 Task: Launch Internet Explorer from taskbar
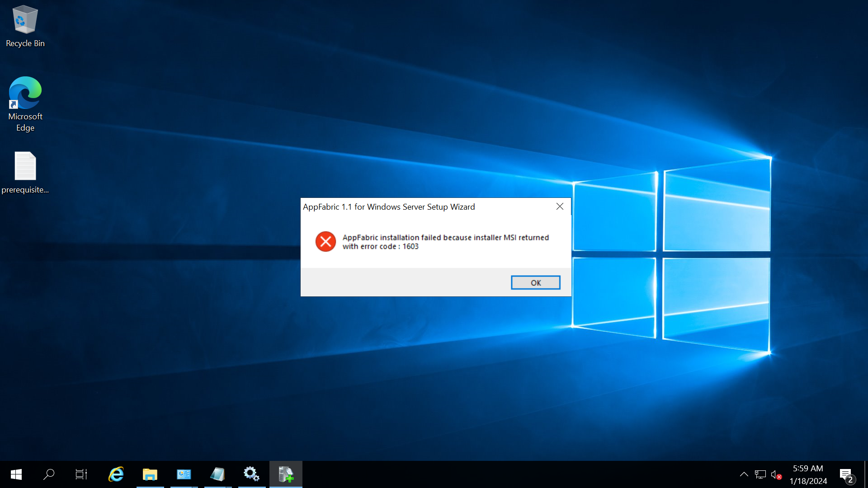(116, 474)
